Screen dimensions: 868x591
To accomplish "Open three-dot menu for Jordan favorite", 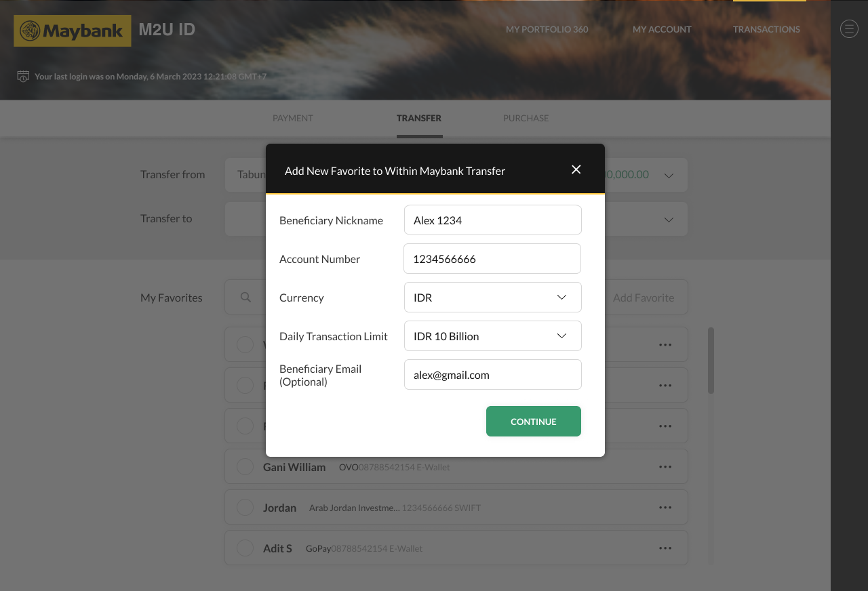I will (x=665, y=508).
